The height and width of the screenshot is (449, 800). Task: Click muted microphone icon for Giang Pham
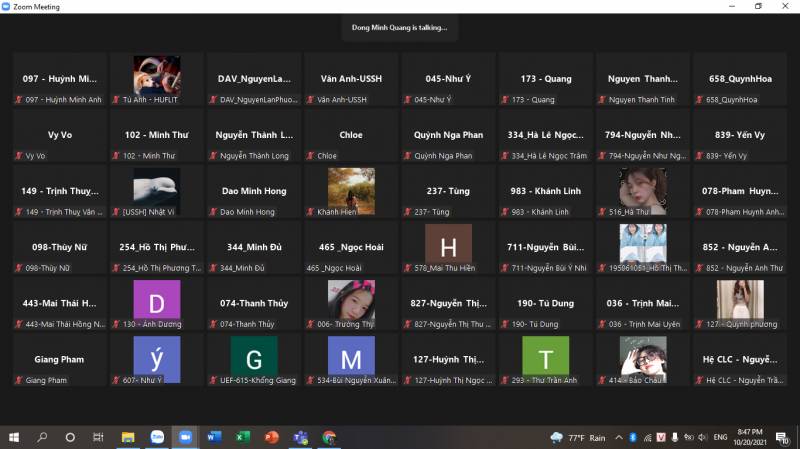17,380
